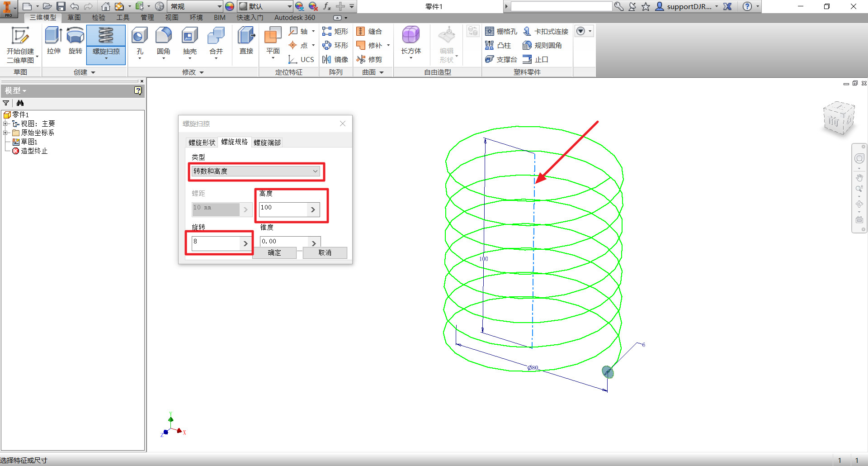The width and height of the screenshot is (868, 466).
Task: Click the 取消 cancel button
Action: pyautogui.click(x=325, y=252)
